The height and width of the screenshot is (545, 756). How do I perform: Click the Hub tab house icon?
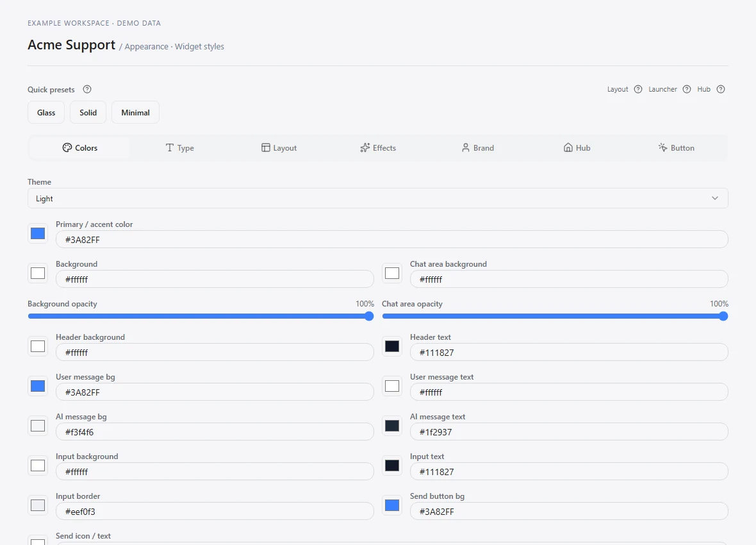pyautogui.click(x=568, y=147)
